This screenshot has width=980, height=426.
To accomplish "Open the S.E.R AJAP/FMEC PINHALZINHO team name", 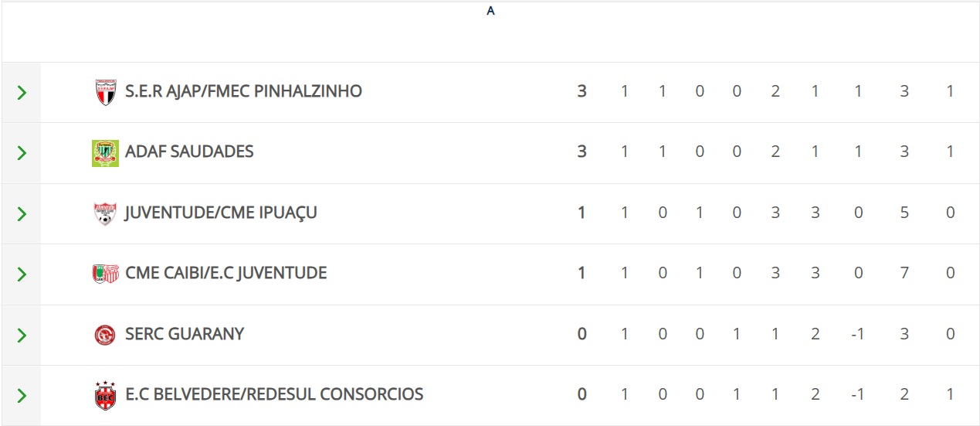I will click(243, 91).
